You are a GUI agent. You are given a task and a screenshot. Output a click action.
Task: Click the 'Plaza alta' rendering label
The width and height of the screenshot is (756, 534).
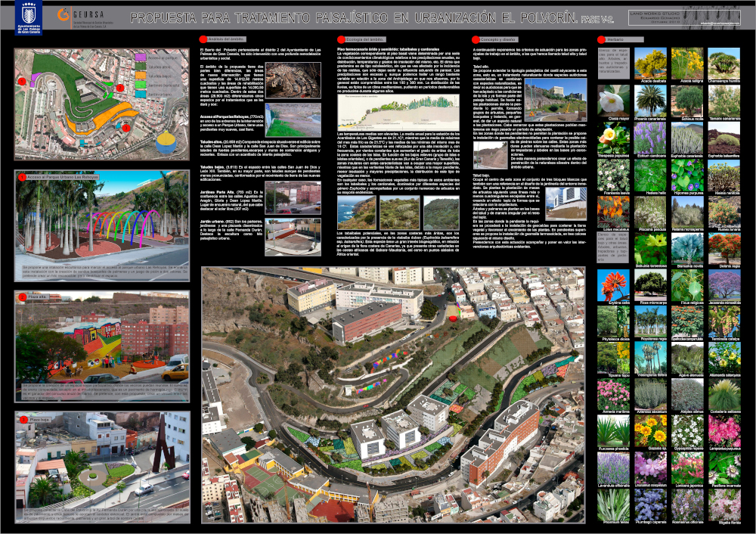[x=38, y=297]
